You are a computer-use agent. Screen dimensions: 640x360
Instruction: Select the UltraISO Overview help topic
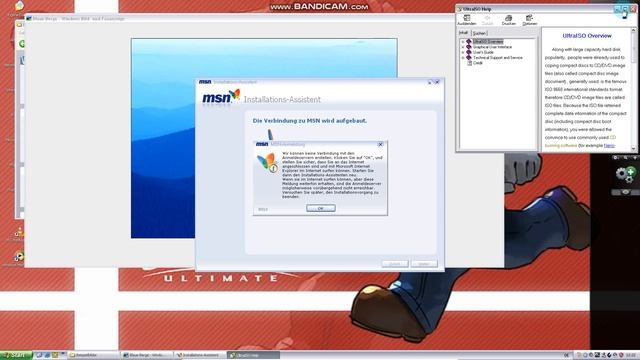(x=488, y=42)
